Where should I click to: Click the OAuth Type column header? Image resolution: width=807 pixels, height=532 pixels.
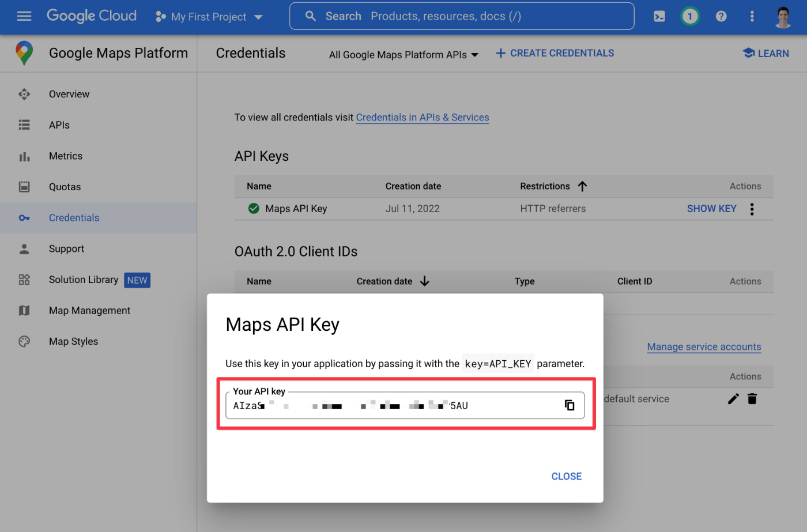tap(525, 281)
